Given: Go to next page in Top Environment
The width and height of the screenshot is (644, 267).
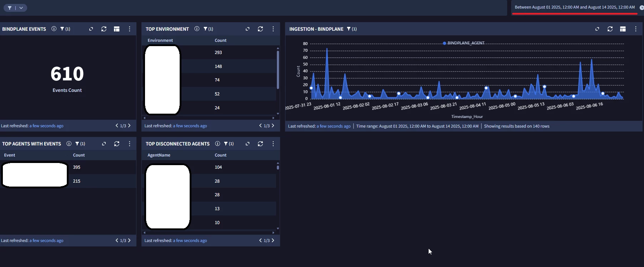Looking at the screenshot, I should point(273,125).
